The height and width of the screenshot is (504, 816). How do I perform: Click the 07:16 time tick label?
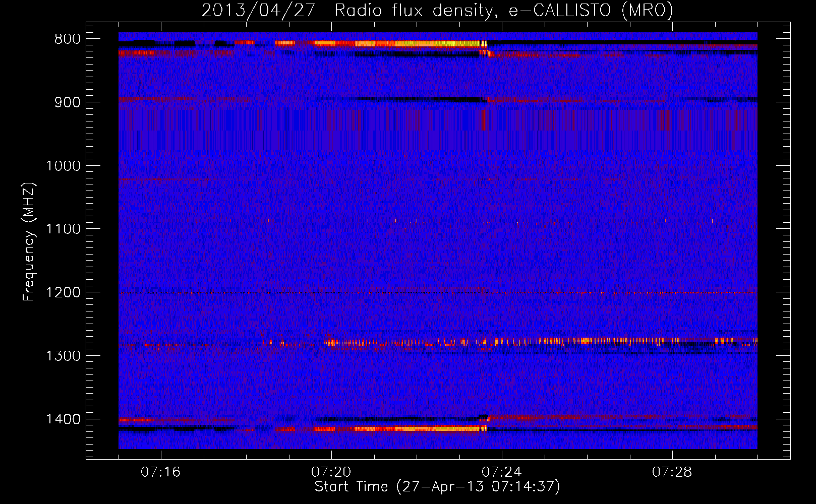(x=161, y=472)
